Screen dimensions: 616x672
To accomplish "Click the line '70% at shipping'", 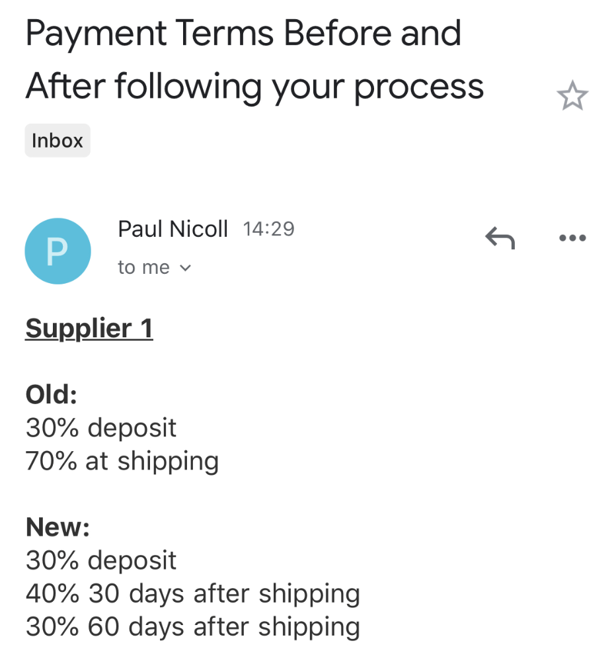I will coord(122,461).
